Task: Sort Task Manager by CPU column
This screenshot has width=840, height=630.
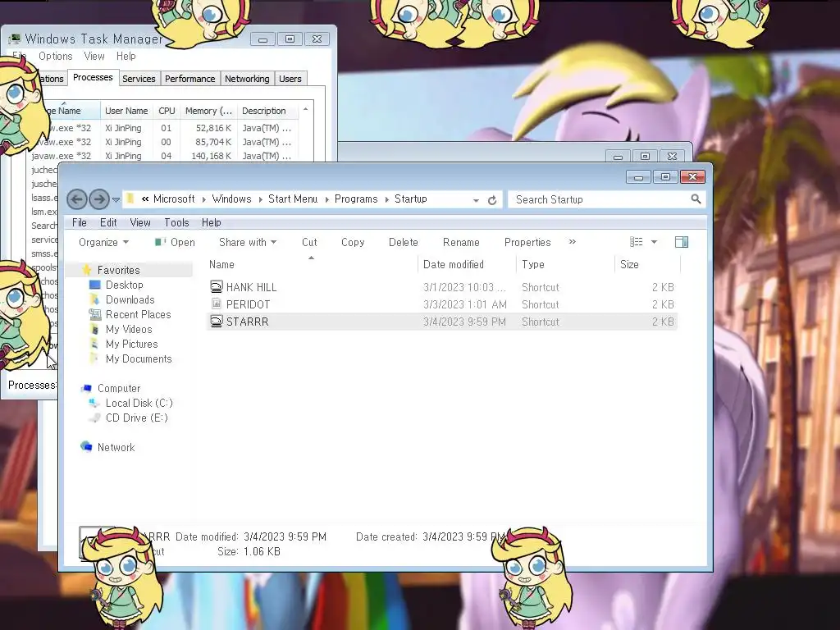Action: tap(167, 111)
